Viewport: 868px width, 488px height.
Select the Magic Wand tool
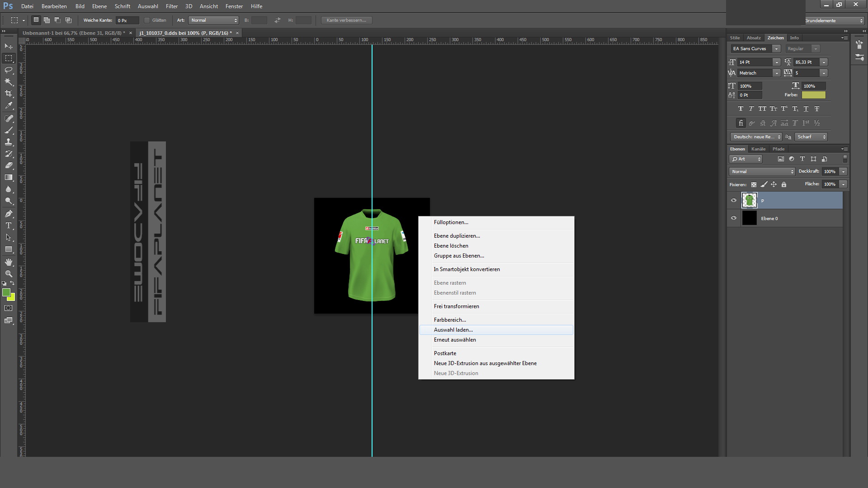[x=9, y=82]
